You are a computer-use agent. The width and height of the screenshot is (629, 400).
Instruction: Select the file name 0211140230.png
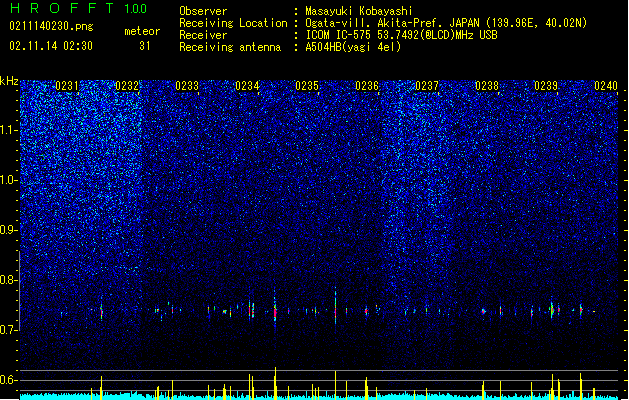[51, 26]
